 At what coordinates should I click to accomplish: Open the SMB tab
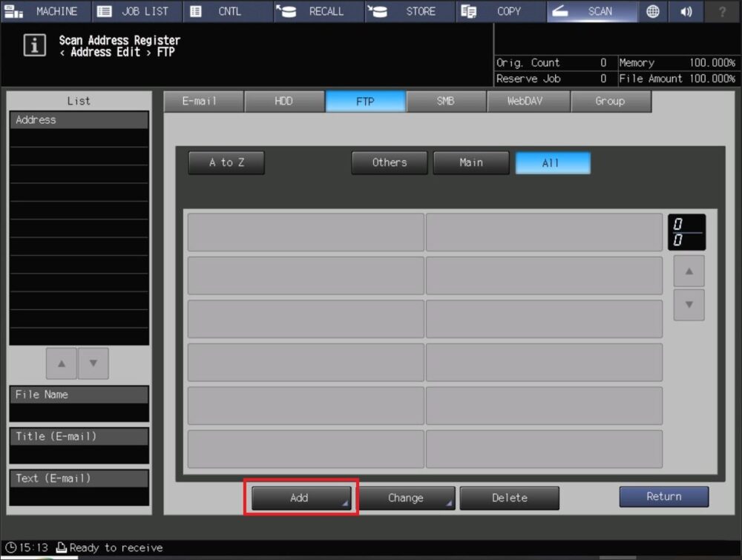click(x=447, y=101)
